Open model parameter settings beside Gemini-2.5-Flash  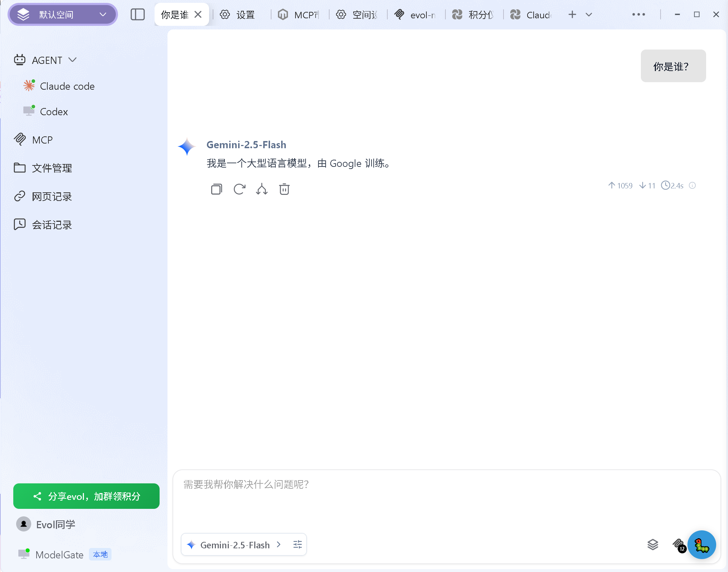tap(297, 544)
